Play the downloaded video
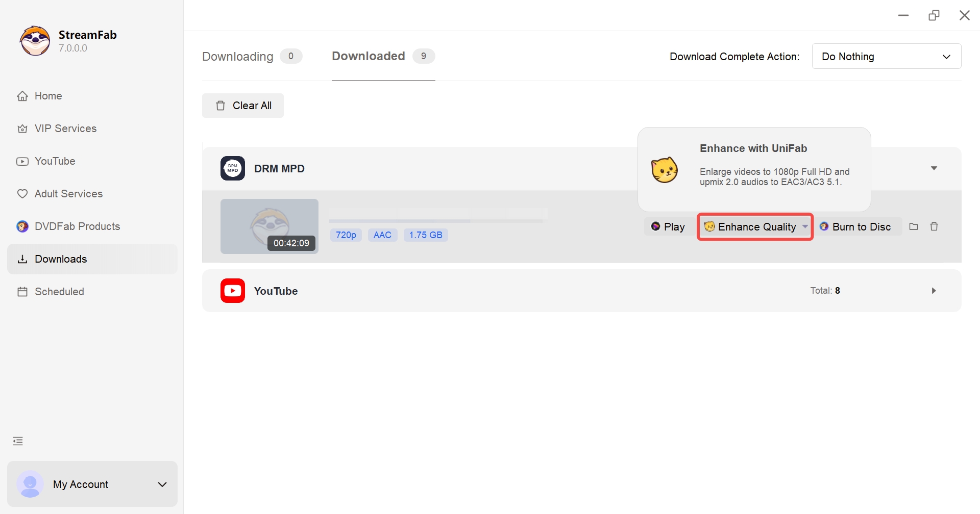This screenshot has height=514, width=980. click(668, 227)
